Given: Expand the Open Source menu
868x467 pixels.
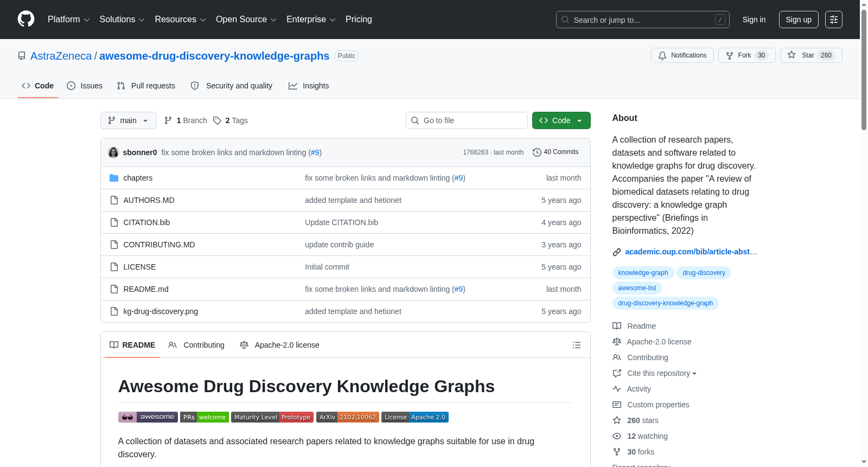Looking at the screenshot, I should click(246, 20).
